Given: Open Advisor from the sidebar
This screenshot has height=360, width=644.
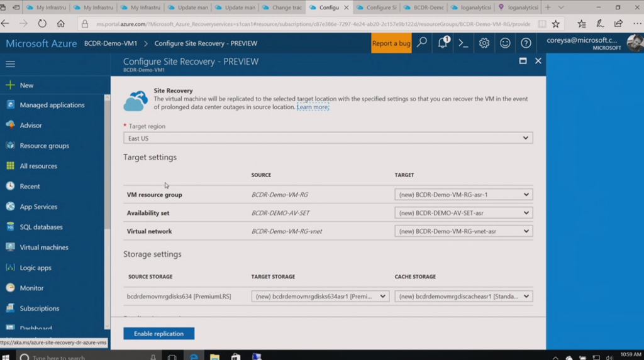Looking at the screenshot, I should [x=31, y=125].
